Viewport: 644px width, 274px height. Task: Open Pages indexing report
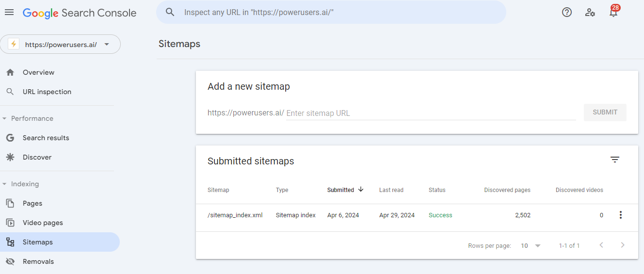point(60,203)
